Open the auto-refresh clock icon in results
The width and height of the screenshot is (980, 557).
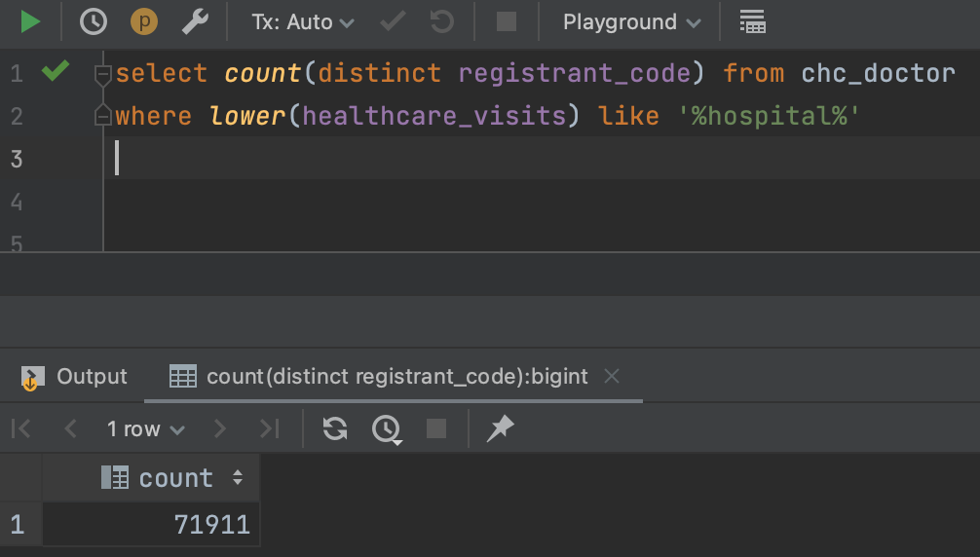click(x=387, y=429)
